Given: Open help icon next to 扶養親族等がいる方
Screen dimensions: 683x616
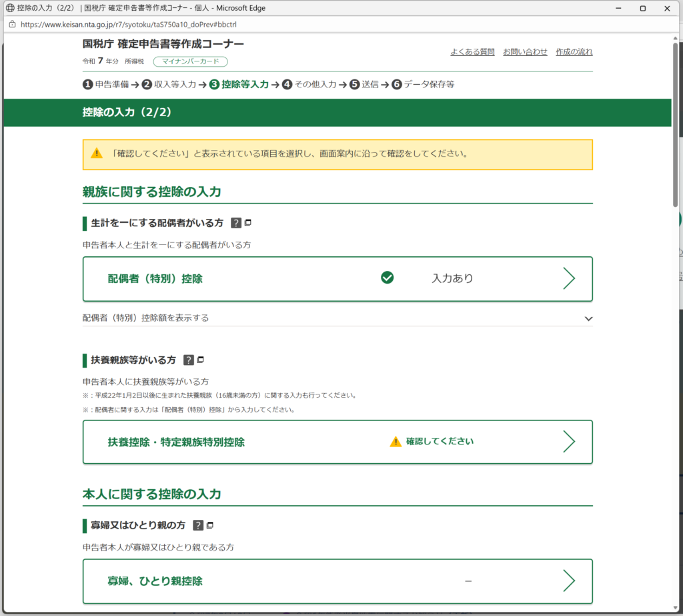Looking at the screenshot, I should coord(189,360).
